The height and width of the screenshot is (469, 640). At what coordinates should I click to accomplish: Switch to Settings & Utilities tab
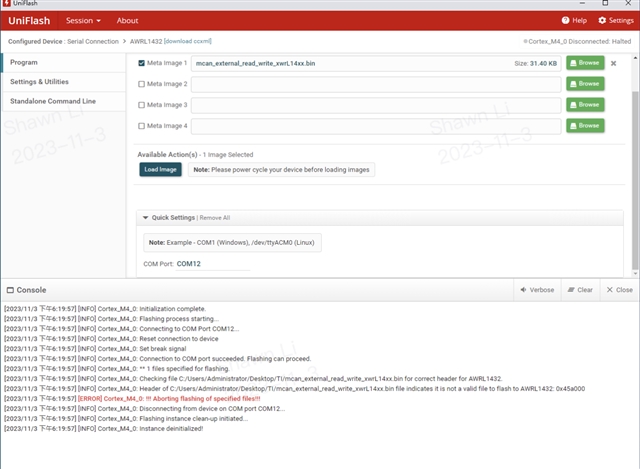pos(64,82)
